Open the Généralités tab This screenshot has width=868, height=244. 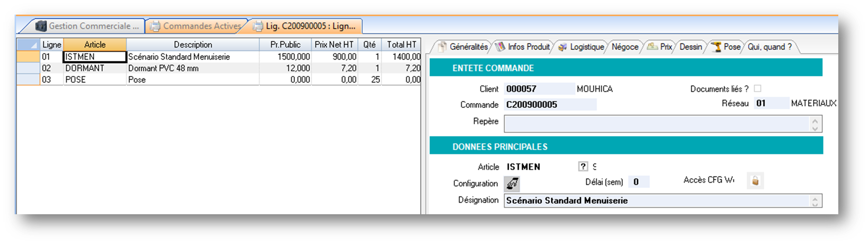click(x=463, y=47)
